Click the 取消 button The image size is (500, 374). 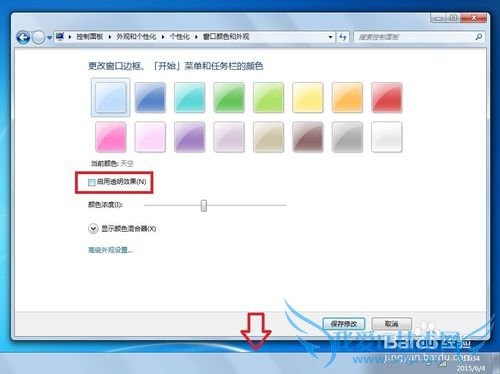[391, 323]
